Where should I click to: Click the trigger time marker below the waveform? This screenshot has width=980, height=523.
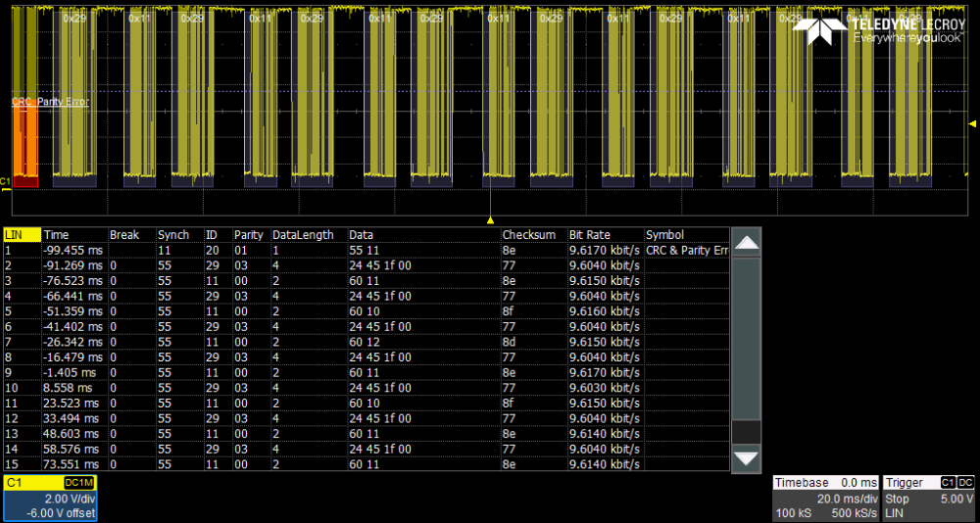490,219
